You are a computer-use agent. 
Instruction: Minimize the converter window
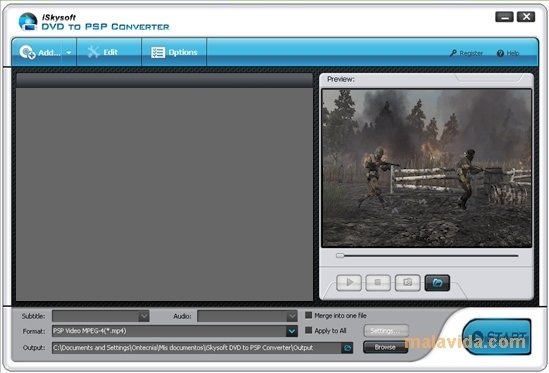(x=505, y=17)
